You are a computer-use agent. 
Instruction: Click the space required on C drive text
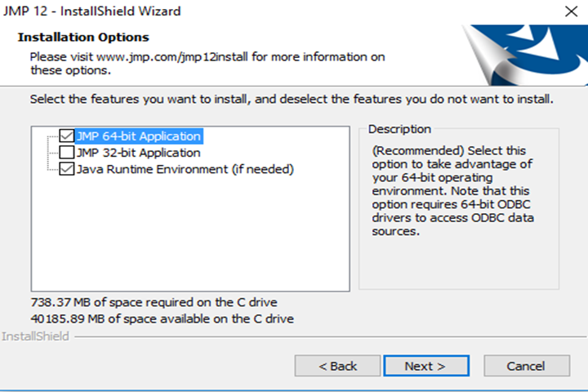154,302
